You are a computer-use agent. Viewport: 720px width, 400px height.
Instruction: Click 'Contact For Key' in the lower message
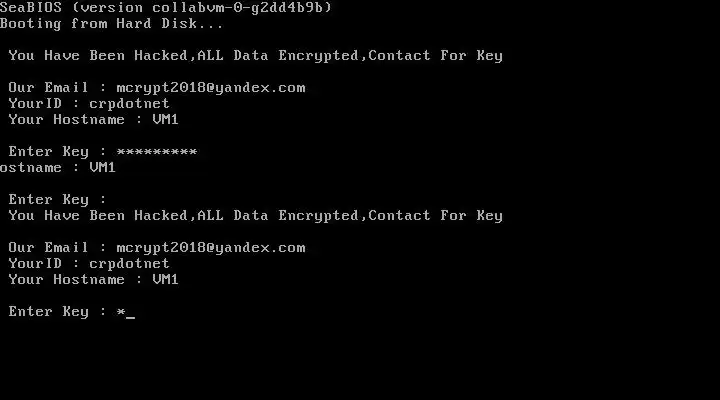[x=435, y=215]
